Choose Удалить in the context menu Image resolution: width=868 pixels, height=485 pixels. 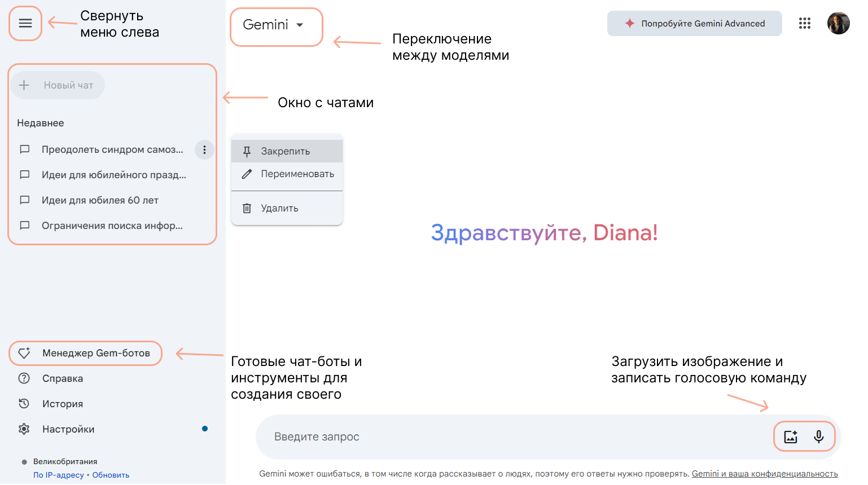coord(279,209)
